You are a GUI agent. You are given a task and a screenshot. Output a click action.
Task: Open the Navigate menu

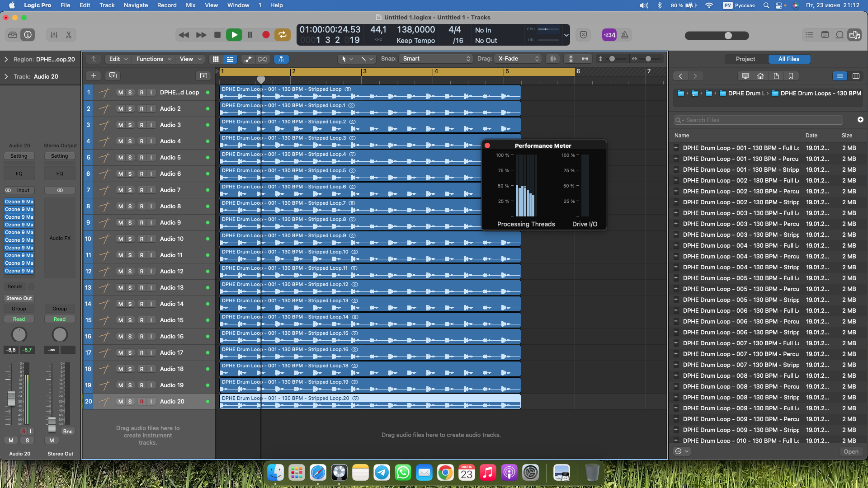point(136,5)
